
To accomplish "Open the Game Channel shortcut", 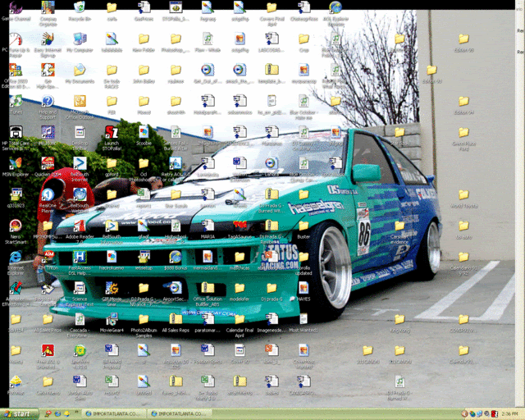I will click(x=16, y=7).
